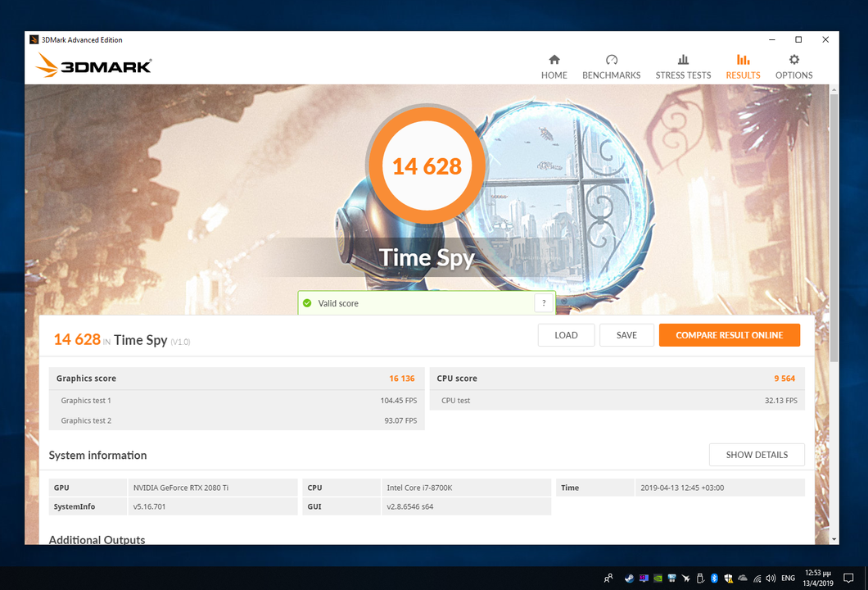This screenshot has width=868, height=590.
Task: Go to the HOME tab
Action: 554,67
